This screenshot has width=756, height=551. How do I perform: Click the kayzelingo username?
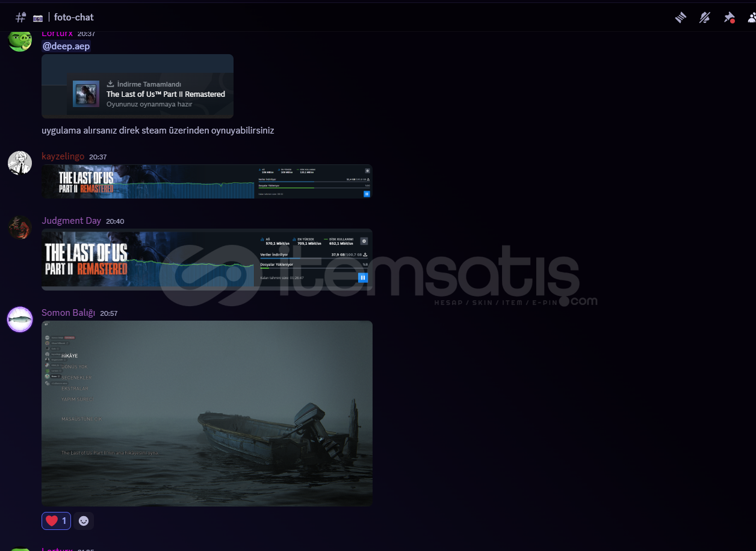click(x=63, y=156)
